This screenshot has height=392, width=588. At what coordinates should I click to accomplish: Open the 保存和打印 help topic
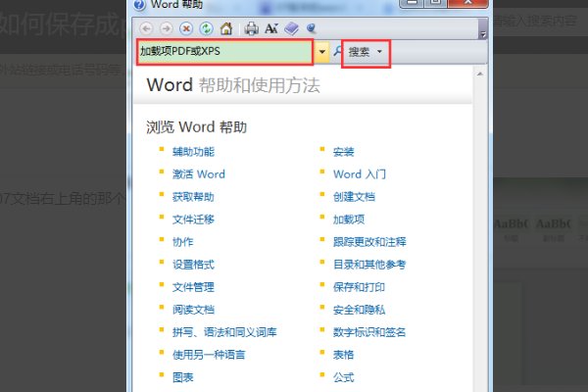(359, 287)
